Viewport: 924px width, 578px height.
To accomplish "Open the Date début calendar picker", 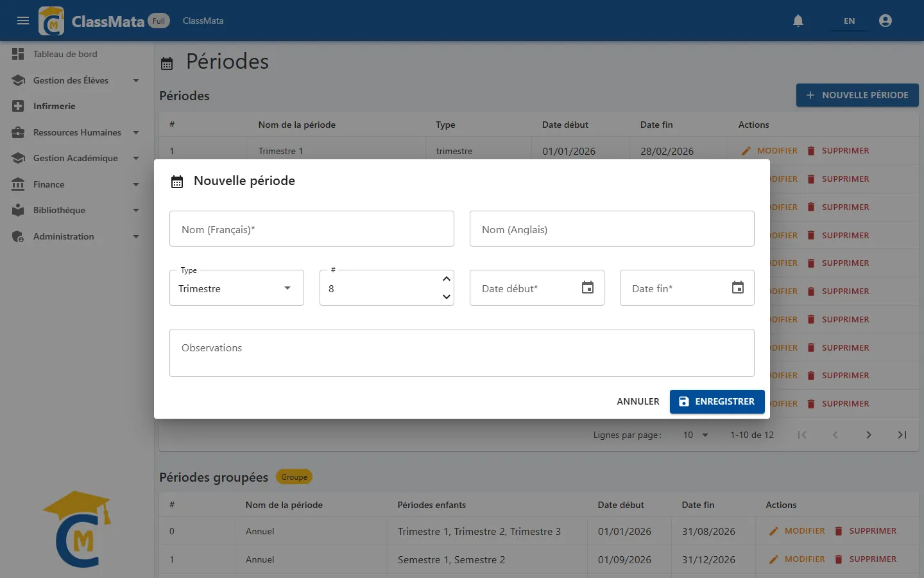I will pos(588,287).
